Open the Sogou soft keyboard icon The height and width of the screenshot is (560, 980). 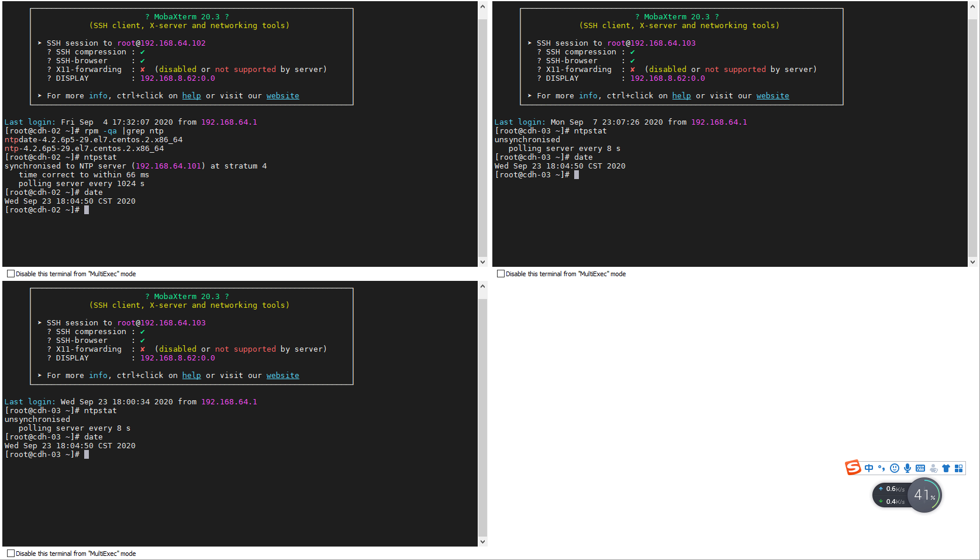point(920,468)
